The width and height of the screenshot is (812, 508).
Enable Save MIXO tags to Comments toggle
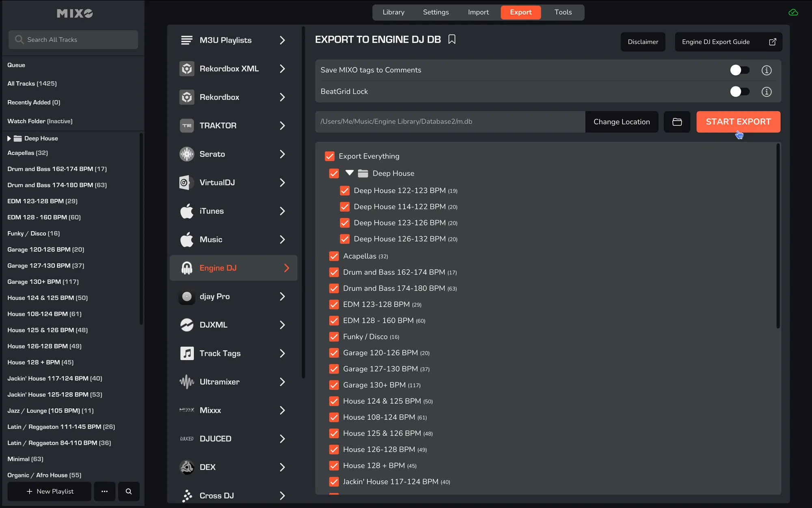[x=739, y=70]
